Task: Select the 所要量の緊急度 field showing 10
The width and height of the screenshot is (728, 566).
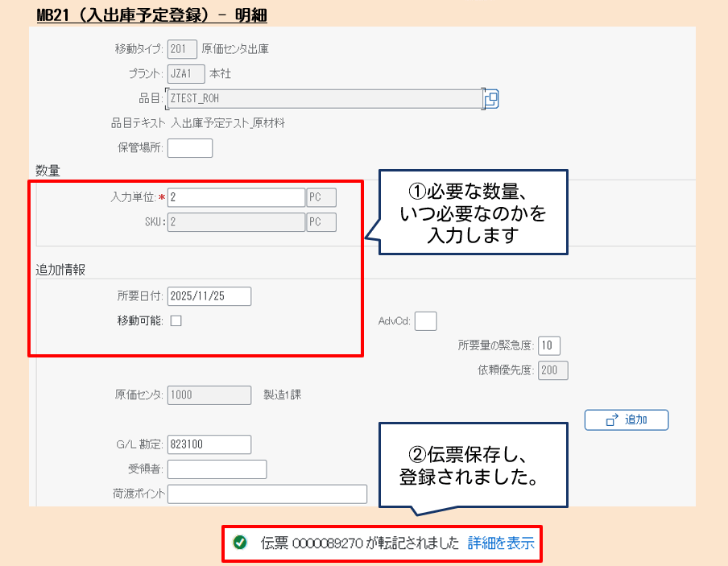Action: (551, 345)
